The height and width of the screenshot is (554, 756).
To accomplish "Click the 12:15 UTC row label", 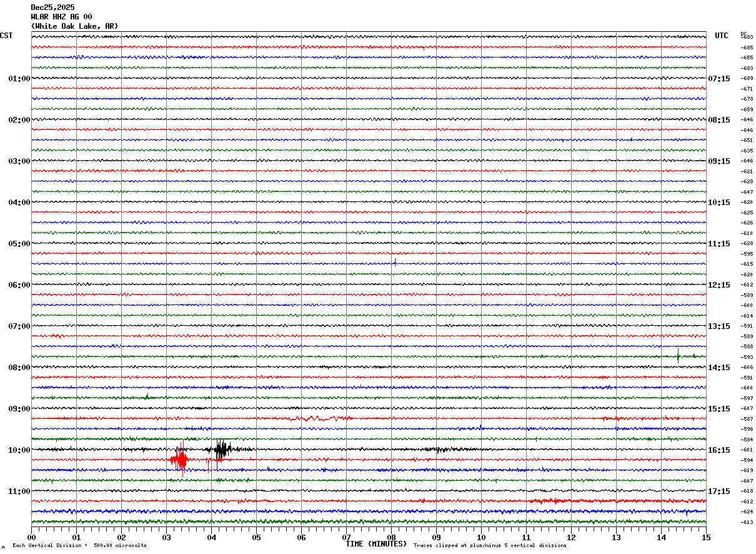I will [x=719, y=285].
